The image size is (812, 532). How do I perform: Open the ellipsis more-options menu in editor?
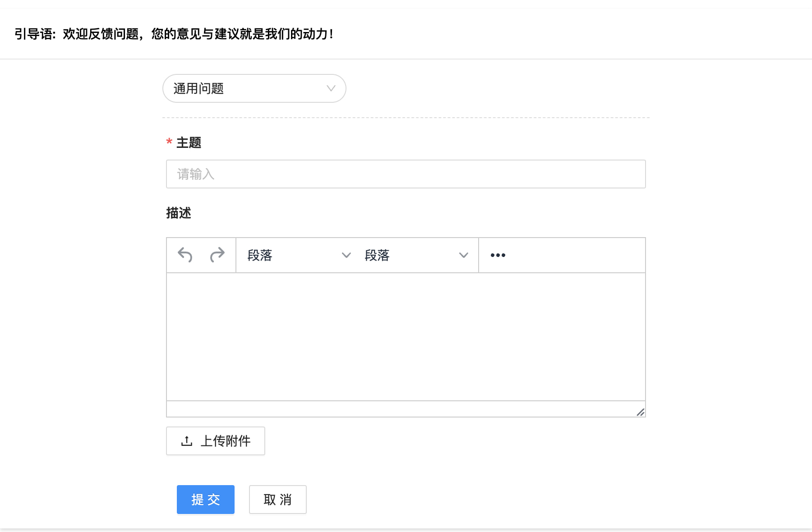tap(498, 255)
